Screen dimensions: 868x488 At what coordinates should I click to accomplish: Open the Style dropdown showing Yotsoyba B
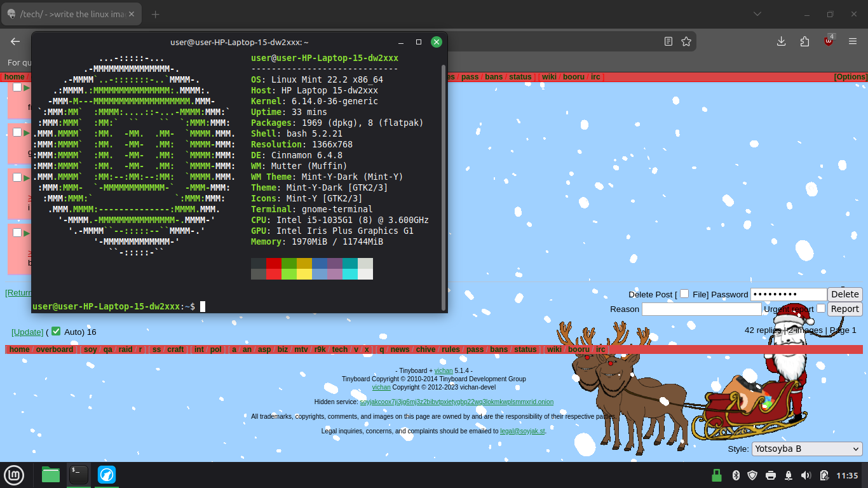pyautogui.click(x=806, y=449)
